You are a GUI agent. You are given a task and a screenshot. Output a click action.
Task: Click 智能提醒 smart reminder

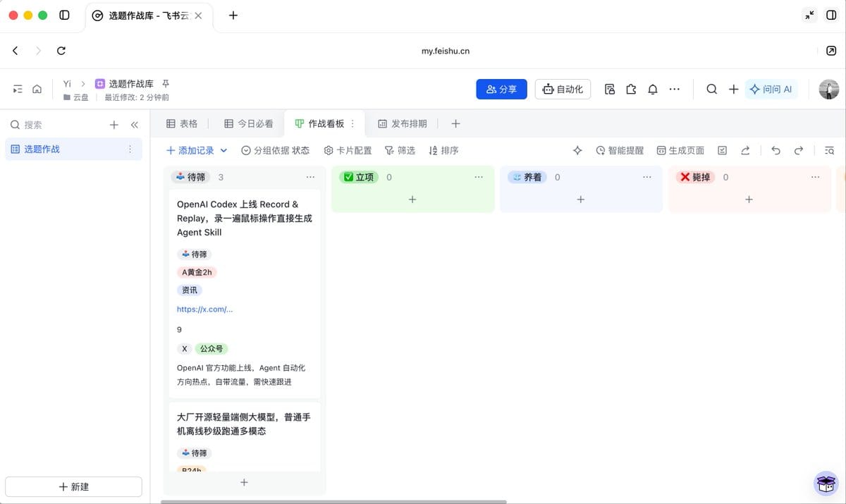(620, 150)
